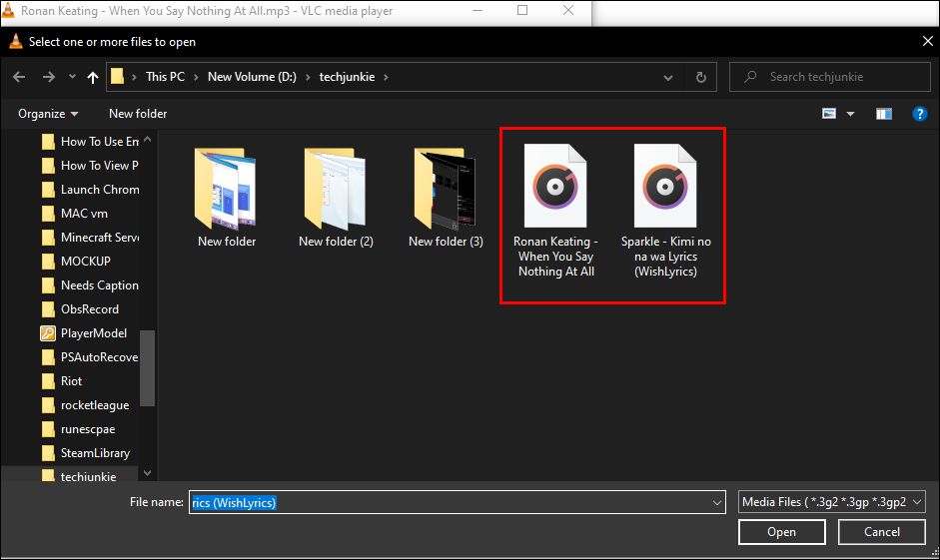
Task: Open the address bar history dropdown
Action: pyautogui.click(x=668, y=77)
